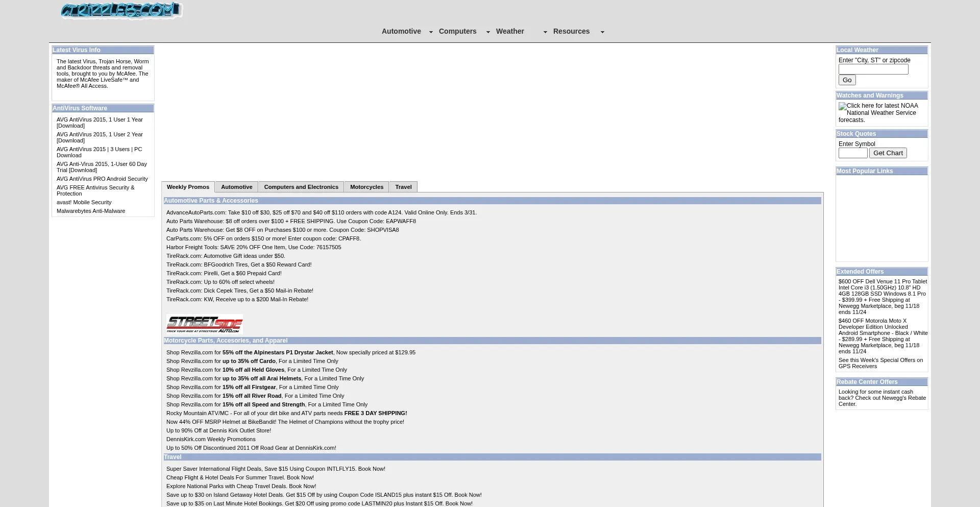The width and height of the screenshot is (980, 507).
Task: Open the Malwarebytes Anti-Malware link
Action: point(91,211)
